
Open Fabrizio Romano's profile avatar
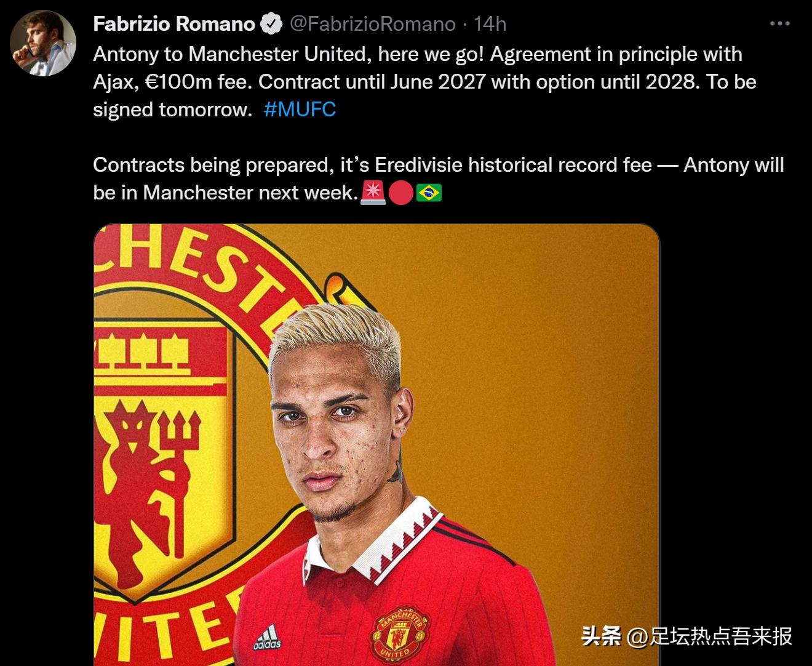(43, 43)
